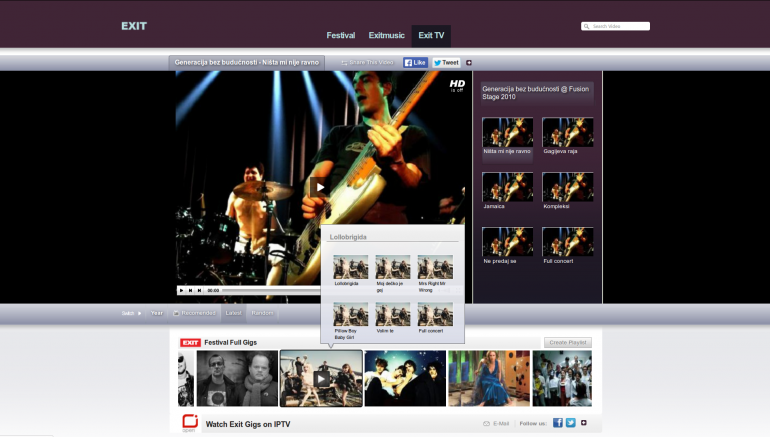Open the 'Jamaica' video thumbnail

click(507, 187)
